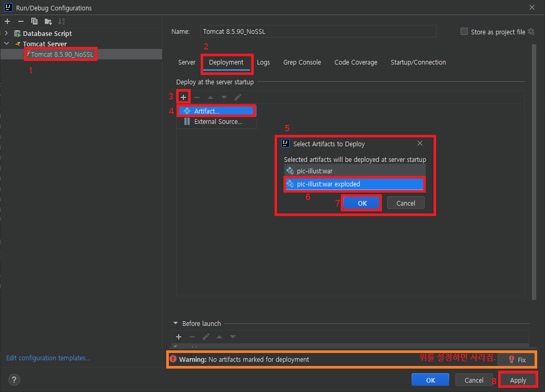Viewport: 545px width, 392px height.
Task: Collapse the Before launch section
Action: [x=176, y=323]
